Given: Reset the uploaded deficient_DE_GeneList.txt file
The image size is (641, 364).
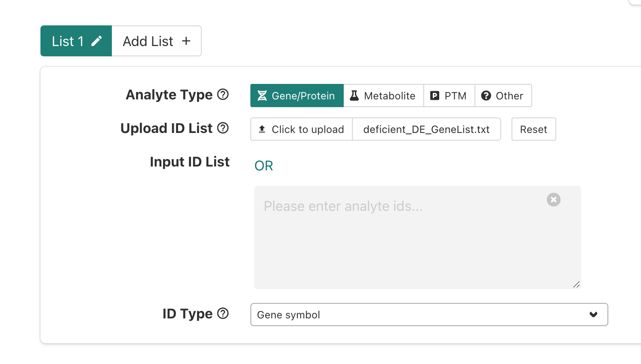Looking at the screenshot, I should coord(533,129).
